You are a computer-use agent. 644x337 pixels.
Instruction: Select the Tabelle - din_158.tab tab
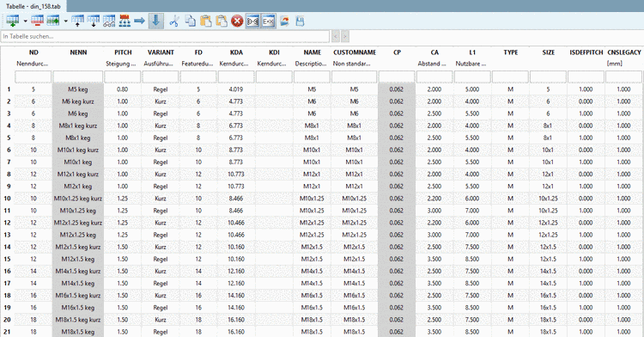[x=33, y=6]
